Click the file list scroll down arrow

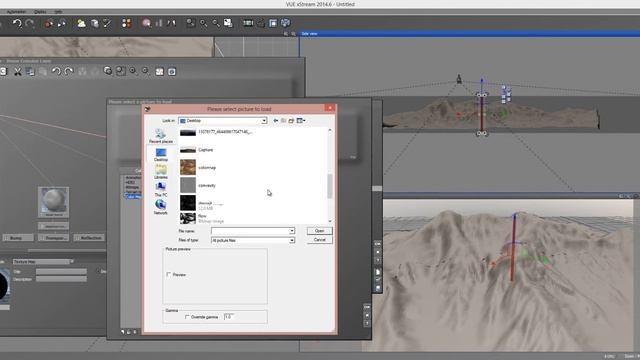point(330,221)
